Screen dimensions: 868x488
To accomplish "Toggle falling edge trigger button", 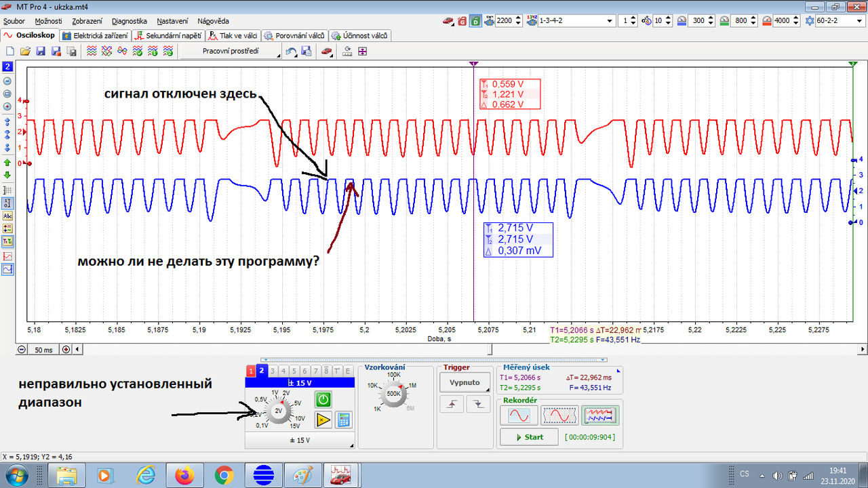I will (479, 404).
